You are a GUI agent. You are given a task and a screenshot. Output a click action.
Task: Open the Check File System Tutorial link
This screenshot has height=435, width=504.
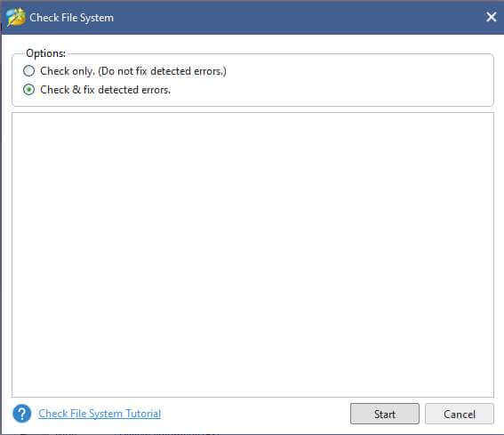(100, 414)
